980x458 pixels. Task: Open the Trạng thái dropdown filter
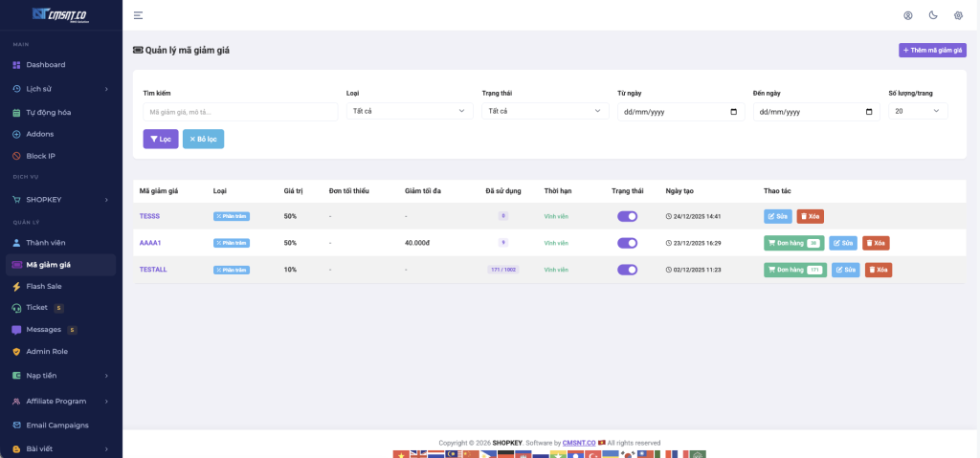(545, 111)
